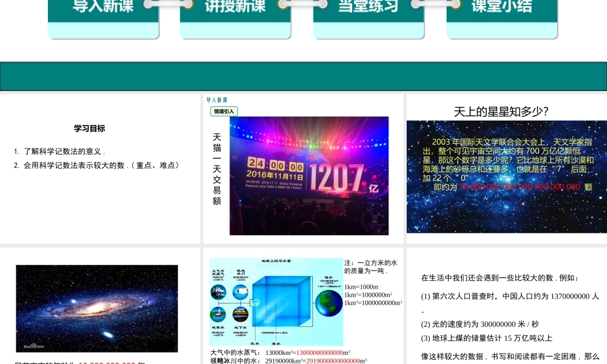Click the 情境引入 label button

point(224,112)
